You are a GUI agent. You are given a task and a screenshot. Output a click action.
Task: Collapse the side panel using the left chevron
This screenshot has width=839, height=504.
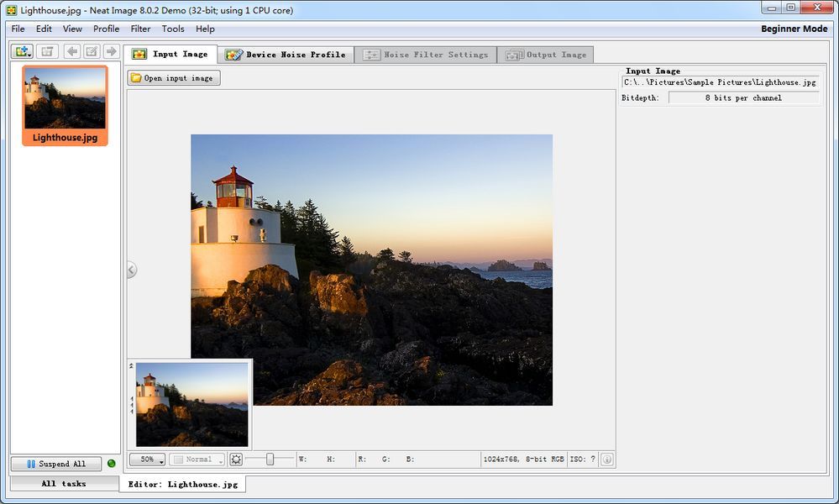132,270
